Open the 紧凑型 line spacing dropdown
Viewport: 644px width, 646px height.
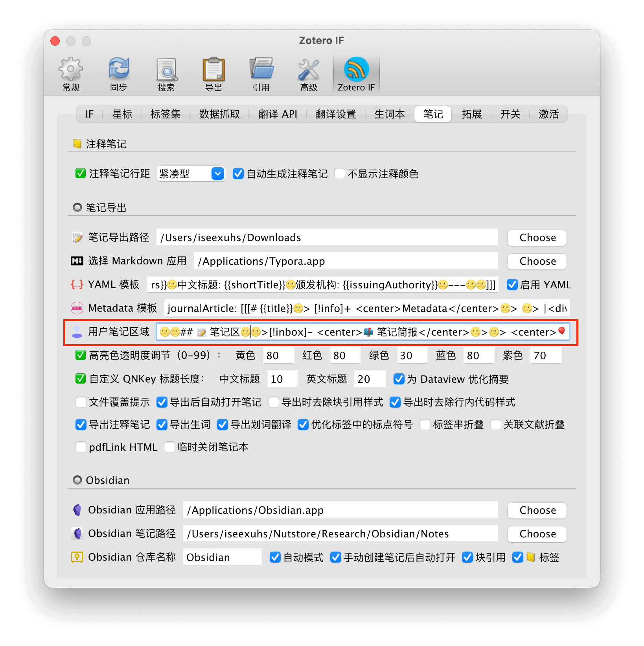point(191,173)
